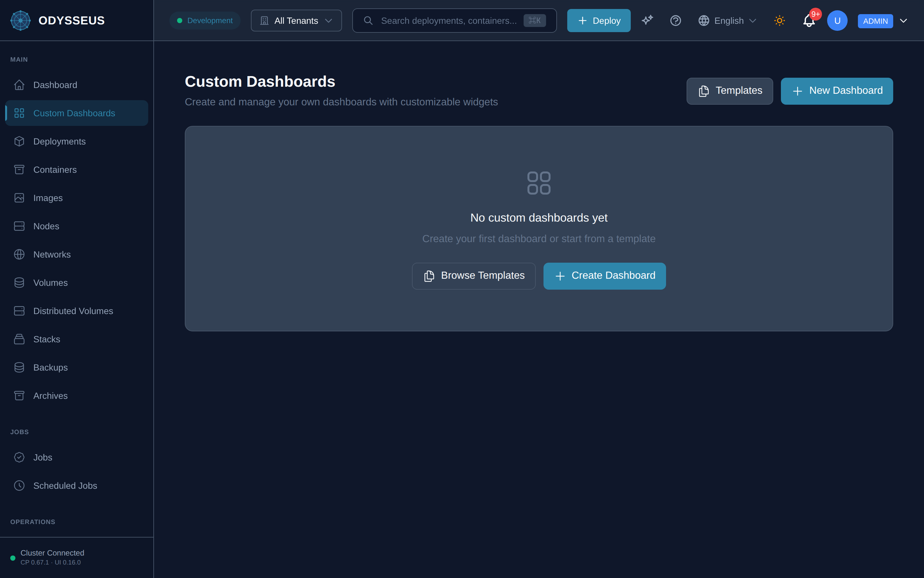Click the Deploy button
Screen dimensions: 924x578
tap(599, 21)
